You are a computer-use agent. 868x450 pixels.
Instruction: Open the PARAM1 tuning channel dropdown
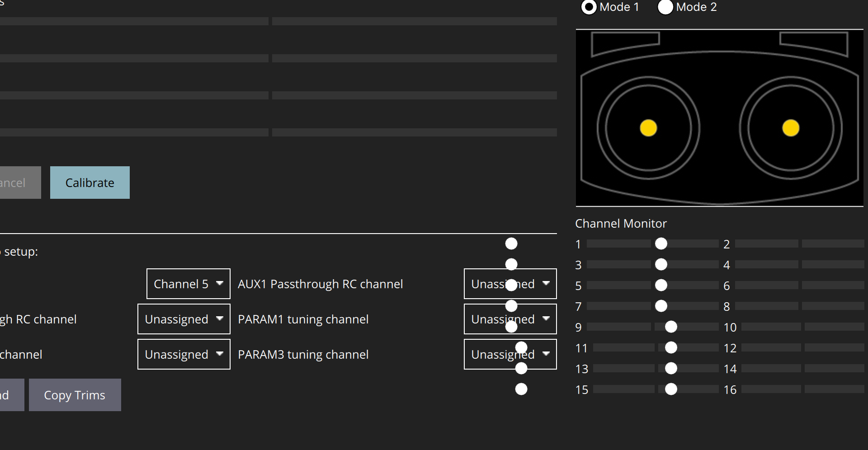click(x=184, y=319)
